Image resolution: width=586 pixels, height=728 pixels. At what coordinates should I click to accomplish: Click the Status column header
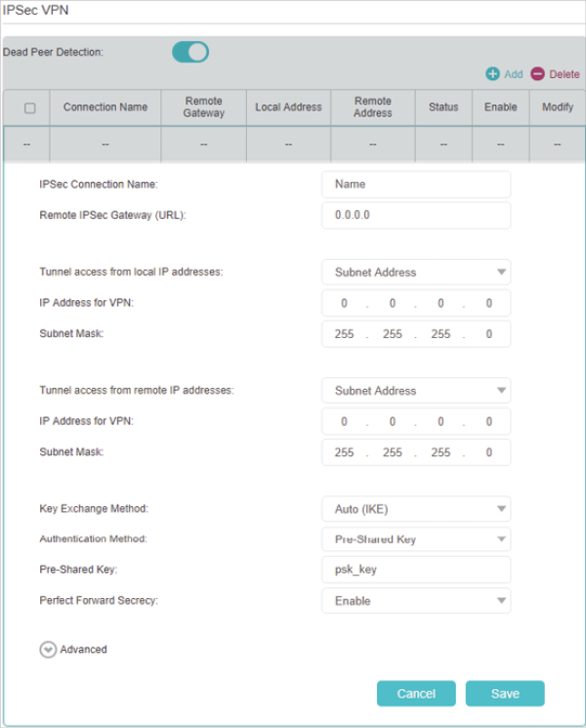coord(443,107)
